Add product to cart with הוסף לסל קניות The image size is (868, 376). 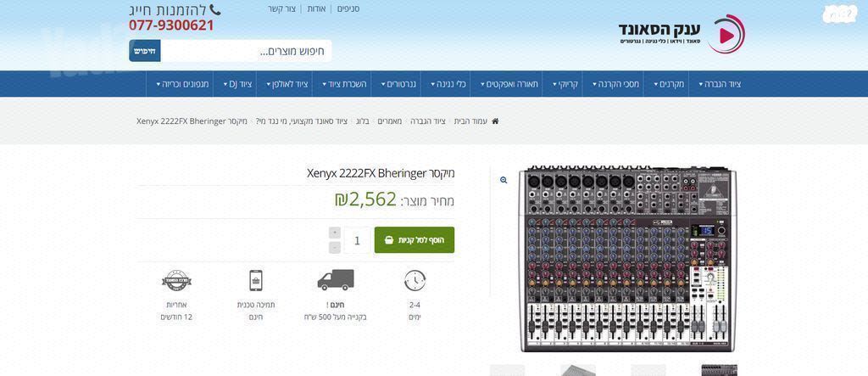415,240
